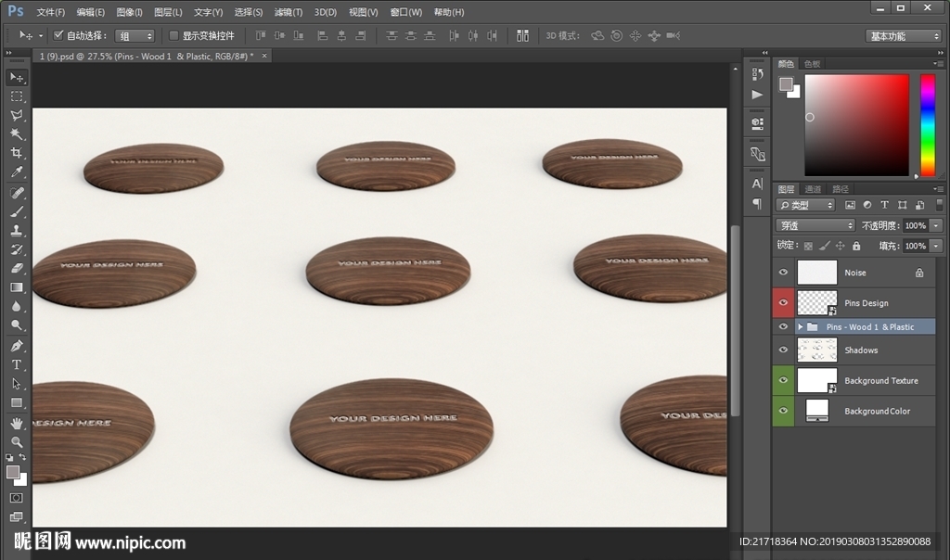Select the Magic Wand tool

point(17,134)
